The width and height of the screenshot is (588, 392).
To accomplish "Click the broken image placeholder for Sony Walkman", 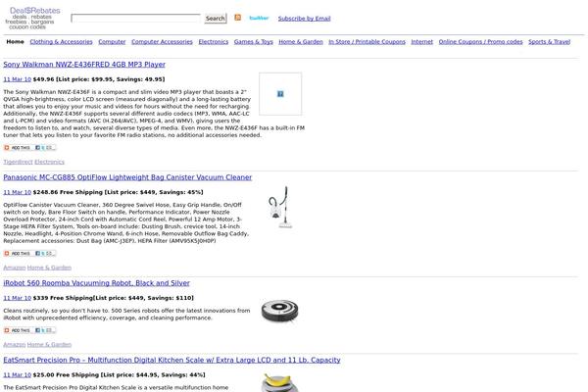I will [280, 94].
